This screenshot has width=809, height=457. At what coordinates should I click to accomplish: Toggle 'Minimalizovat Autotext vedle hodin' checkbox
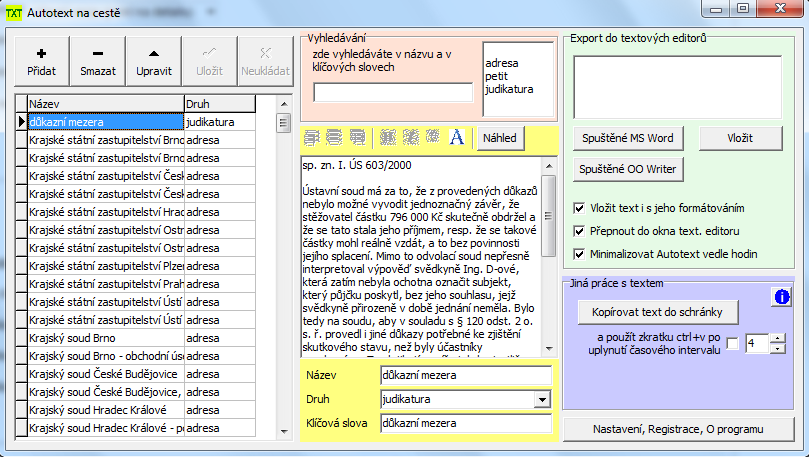581,253
